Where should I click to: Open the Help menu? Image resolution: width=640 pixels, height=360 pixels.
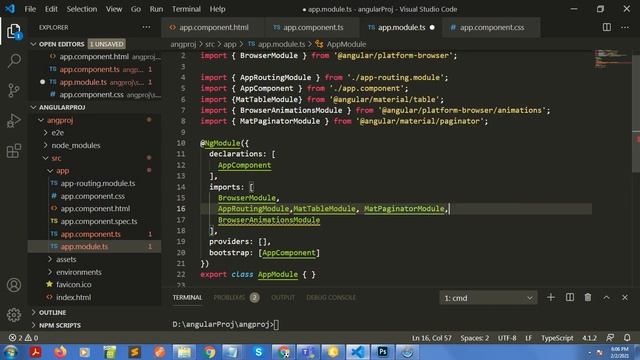coord(218,9)
